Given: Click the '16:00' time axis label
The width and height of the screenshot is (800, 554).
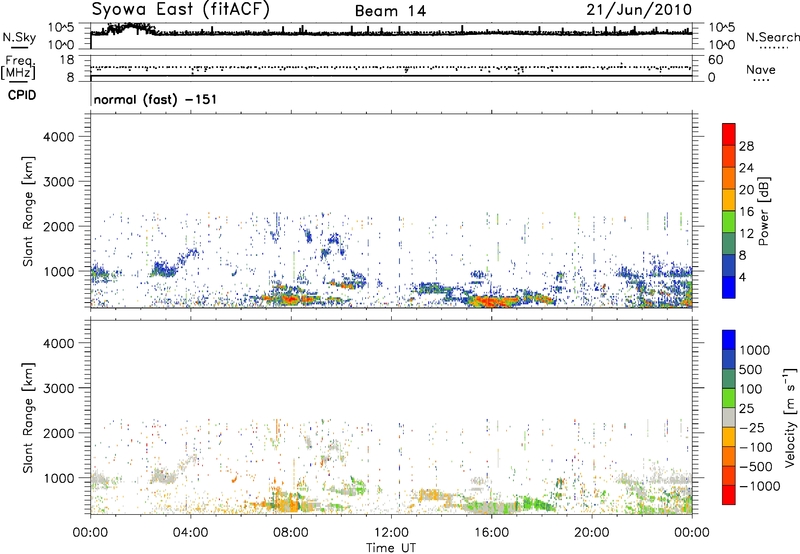Looking at the screenshot, I should pos(491,533).
